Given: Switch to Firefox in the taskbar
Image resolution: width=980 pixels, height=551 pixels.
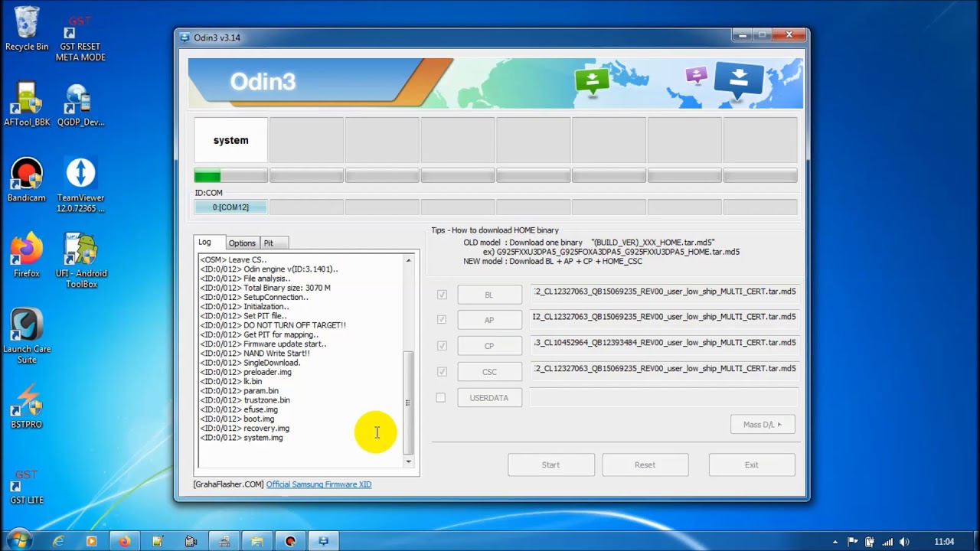Looking at the screenshot, I should pos(124,541).
